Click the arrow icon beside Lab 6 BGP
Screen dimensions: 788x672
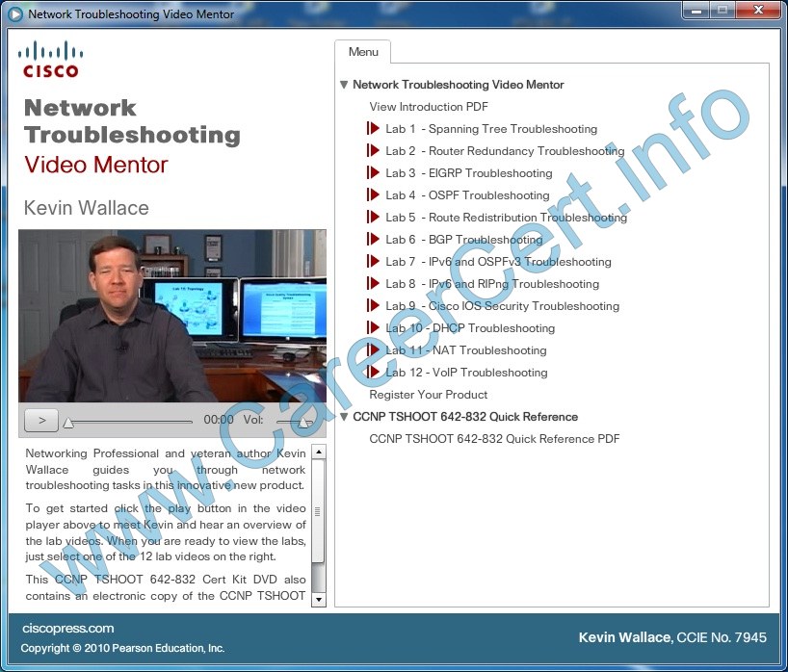pos(373,240)
